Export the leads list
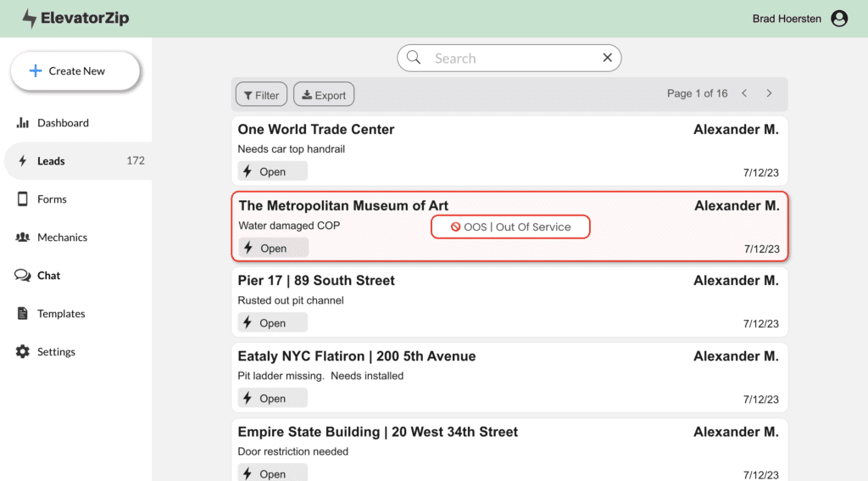The width and height of the screenshot is (868, 481). click(x=324, y=95)
